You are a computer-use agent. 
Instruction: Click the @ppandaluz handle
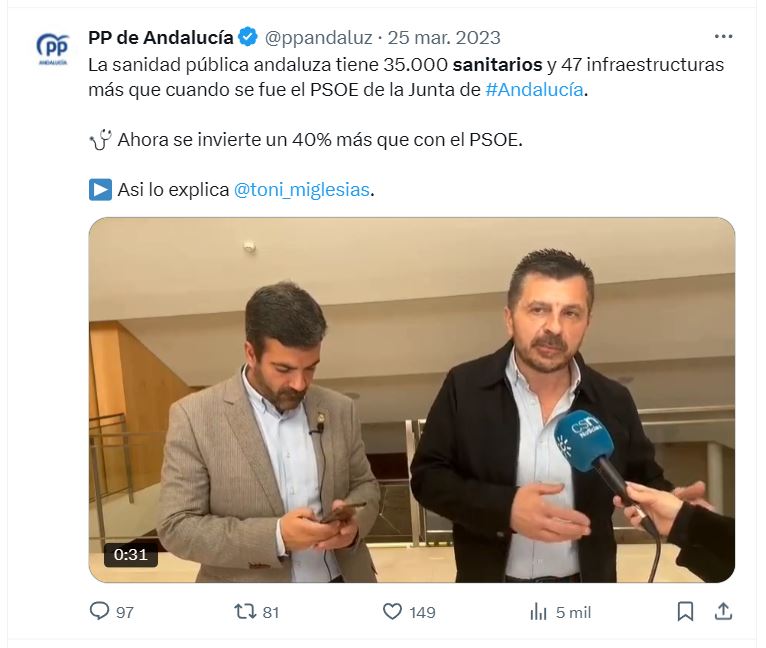pyautogui.click(x=319, y=38)
